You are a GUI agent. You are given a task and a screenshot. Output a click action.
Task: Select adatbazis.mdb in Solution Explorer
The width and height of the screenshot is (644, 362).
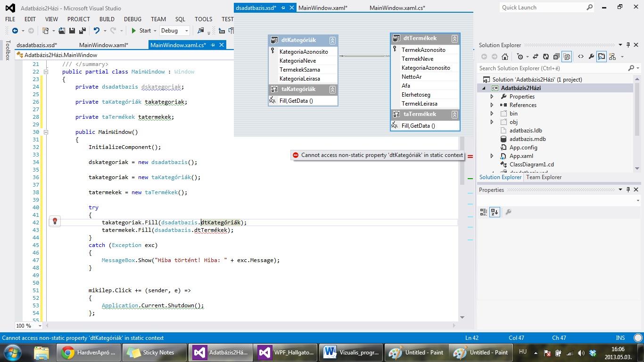(528, 139)
